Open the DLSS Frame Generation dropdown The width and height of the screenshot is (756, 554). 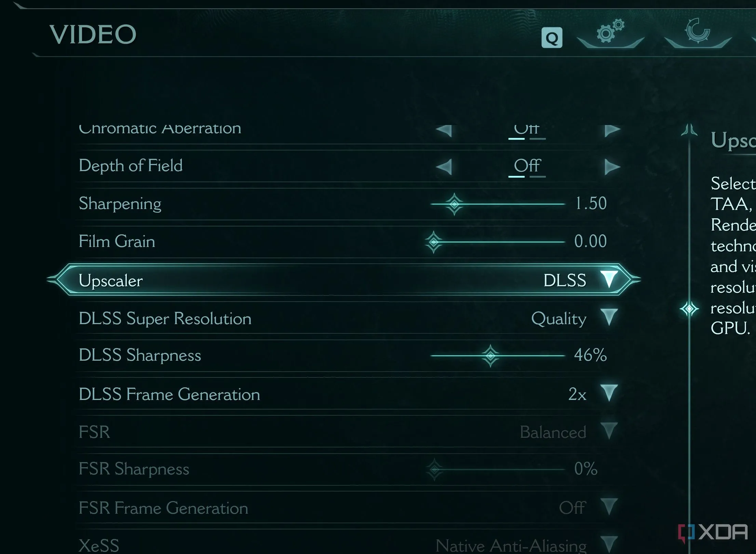[609, 393]
